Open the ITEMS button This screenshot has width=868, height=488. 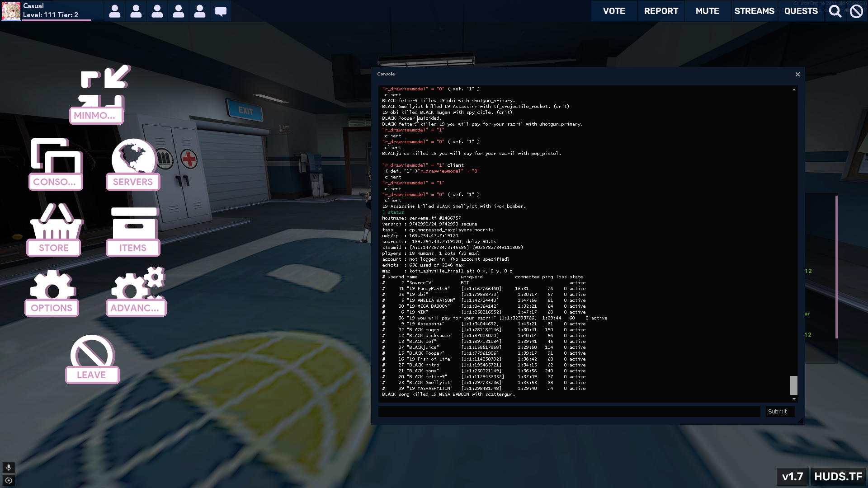tap(133, 248)
